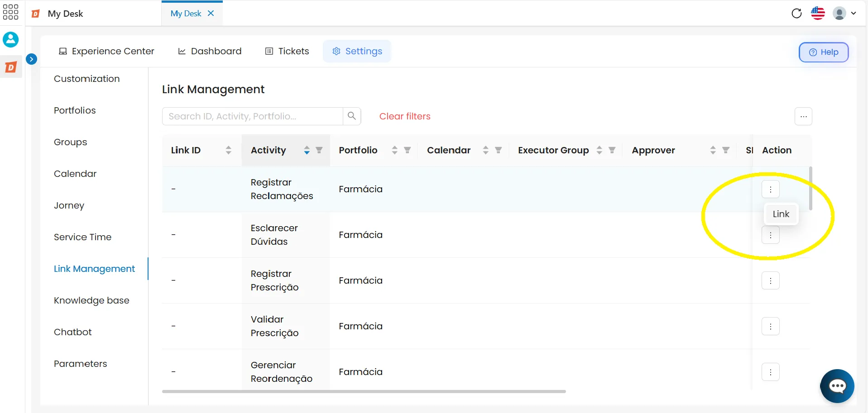The width and height of the screenshot is (868, 413).
Task: Open Jorney settings section
Action: 69,205
